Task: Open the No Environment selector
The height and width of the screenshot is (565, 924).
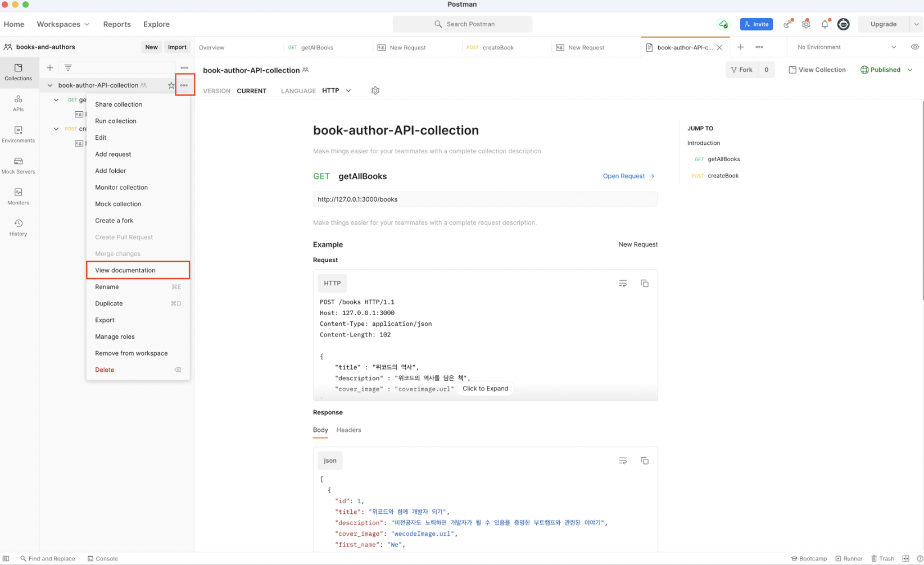Action: 846,47
